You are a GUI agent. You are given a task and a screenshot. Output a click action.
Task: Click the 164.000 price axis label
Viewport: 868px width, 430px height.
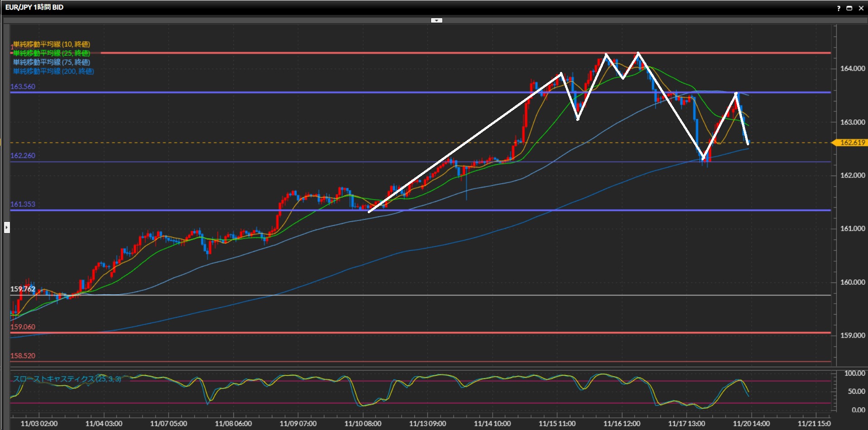coord(852,68)
